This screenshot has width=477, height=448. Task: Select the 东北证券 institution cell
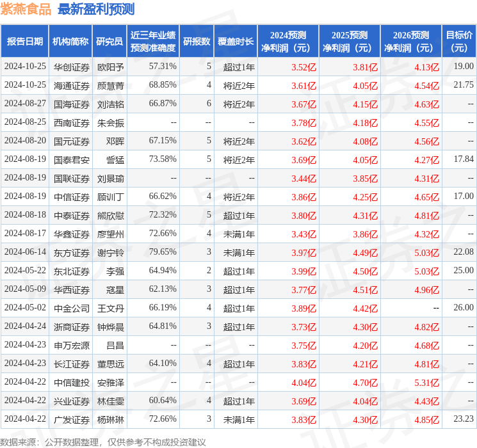point(72,271)
